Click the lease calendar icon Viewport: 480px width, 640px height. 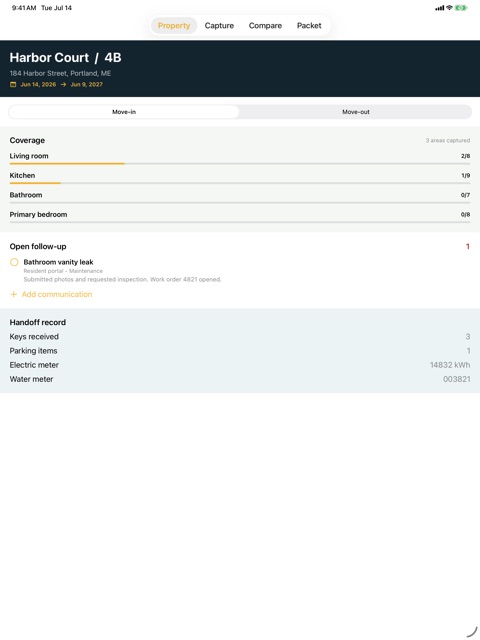[13, 84]
